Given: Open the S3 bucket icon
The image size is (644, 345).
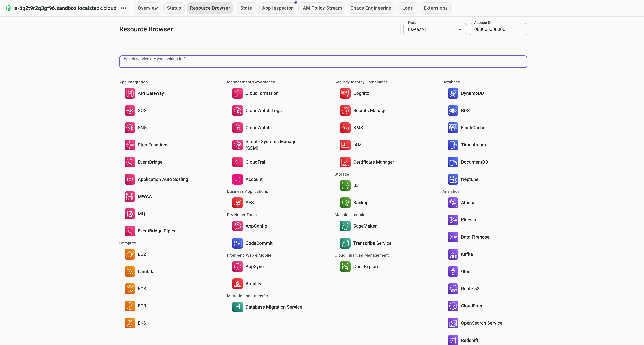Looking at the screenshot, I should point(345,186).
